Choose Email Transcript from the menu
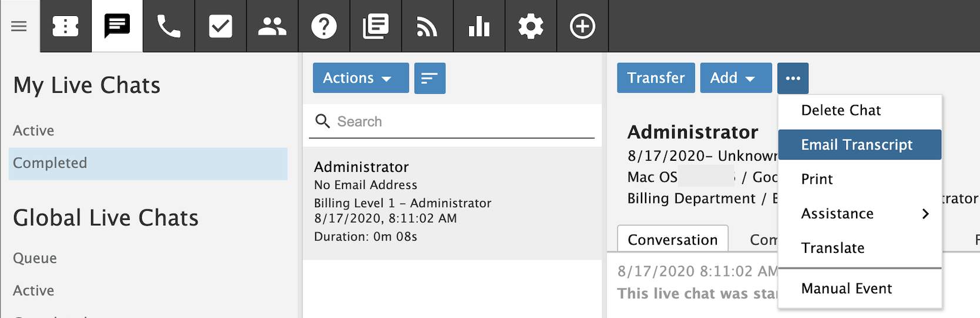980x318 pixels. (x=859, y=145)
